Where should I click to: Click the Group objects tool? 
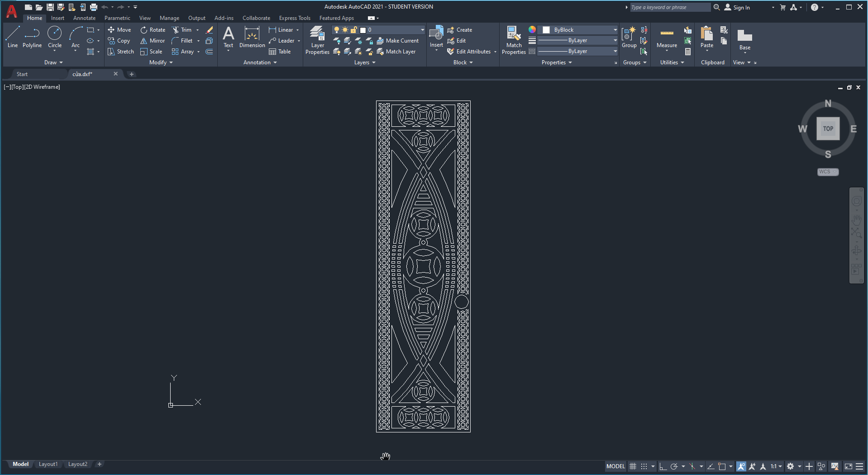[x=629, y=37]
